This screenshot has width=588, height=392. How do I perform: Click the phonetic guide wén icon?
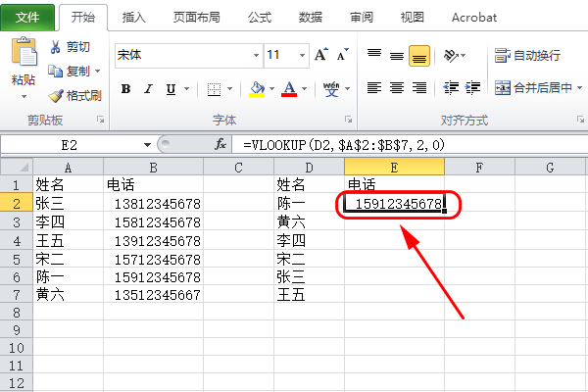click(x=331, y=89)
